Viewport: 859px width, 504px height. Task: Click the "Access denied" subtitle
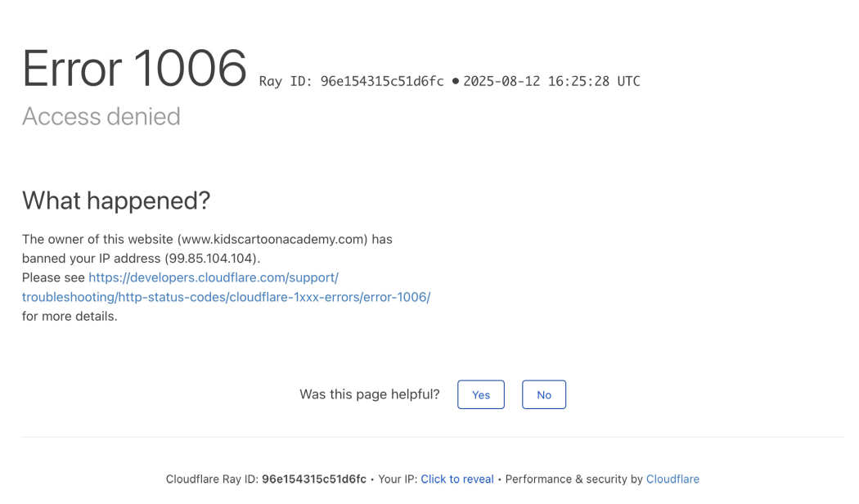click(101, 116)
